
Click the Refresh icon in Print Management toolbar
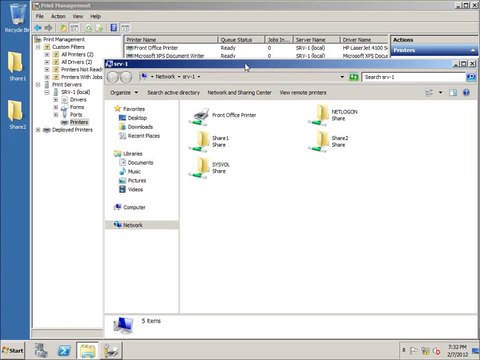(88, 28)
